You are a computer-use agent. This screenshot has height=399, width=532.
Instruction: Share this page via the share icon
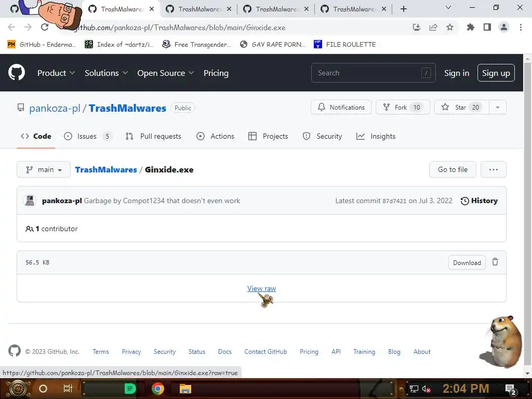433,27
